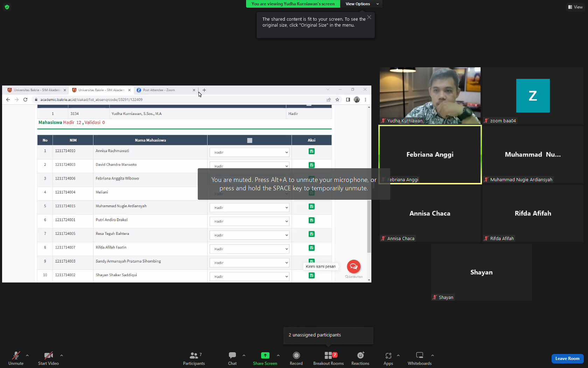This screenshot has height=368, width=588.
Task: Select the Rifda Afifah participant tile
Action: tap(533, 213)
